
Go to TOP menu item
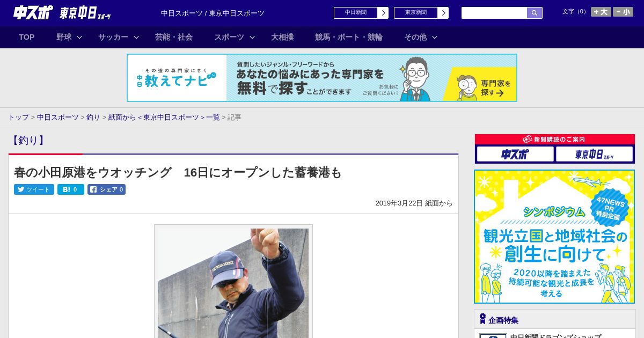click(x=27, y=37)
